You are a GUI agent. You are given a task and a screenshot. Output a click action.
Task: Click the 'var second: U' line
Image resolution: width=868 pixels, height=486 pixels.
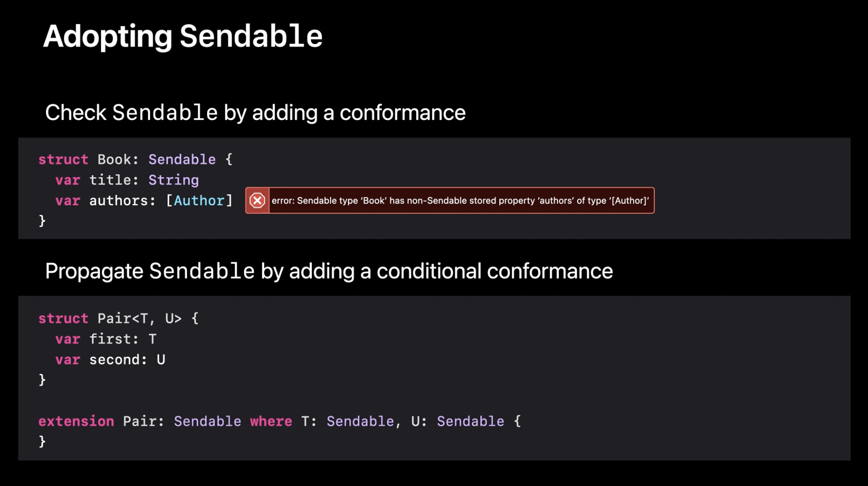110,360
